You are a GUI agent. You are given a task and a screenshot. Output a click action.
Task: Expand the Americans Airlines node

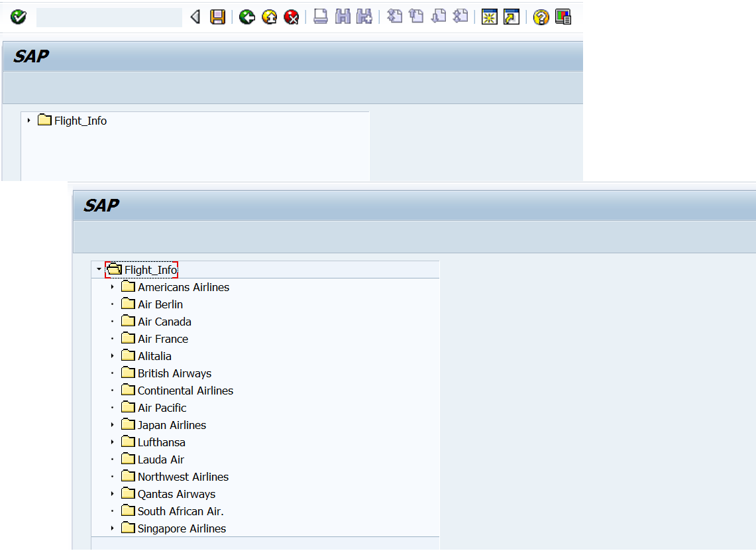point(112,287)
